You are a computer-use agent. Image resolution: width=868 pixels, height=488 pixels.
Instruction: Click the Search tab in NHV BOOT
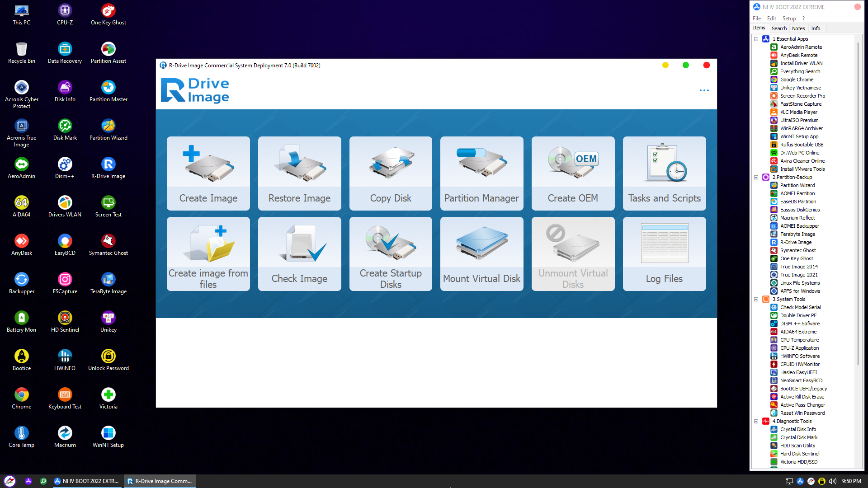779,28
